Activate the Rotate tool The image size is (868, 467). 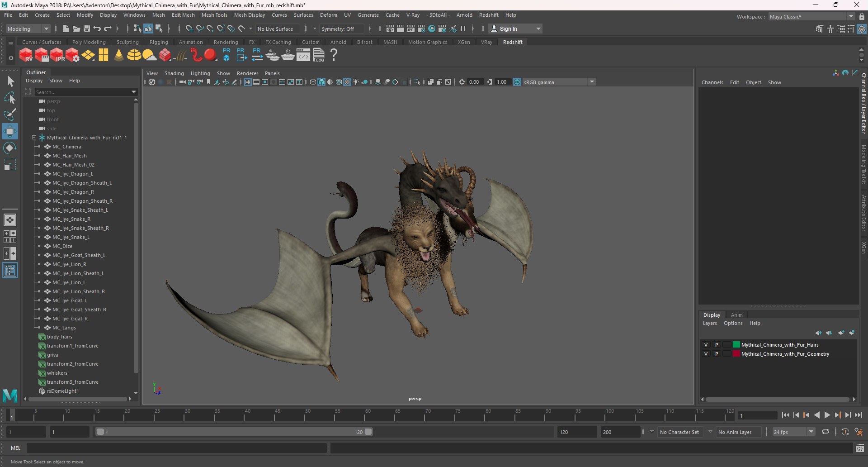tap(9, 148)
